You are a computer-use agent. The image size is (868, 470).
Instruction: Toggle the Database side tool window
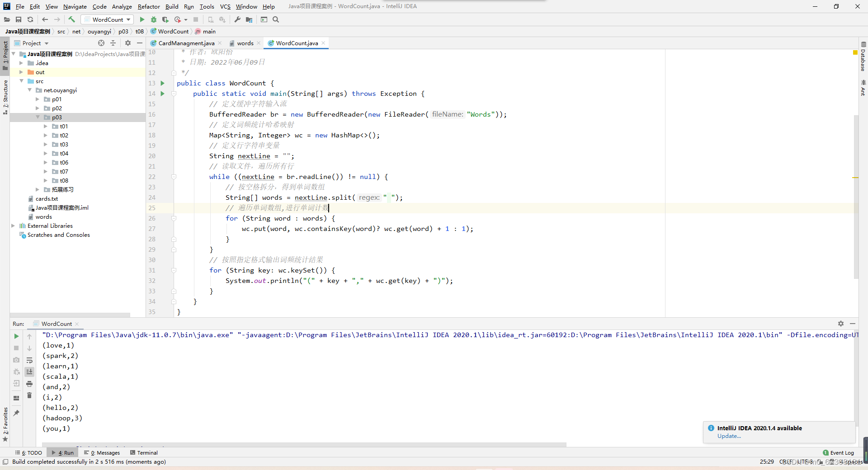coord(863,56)
